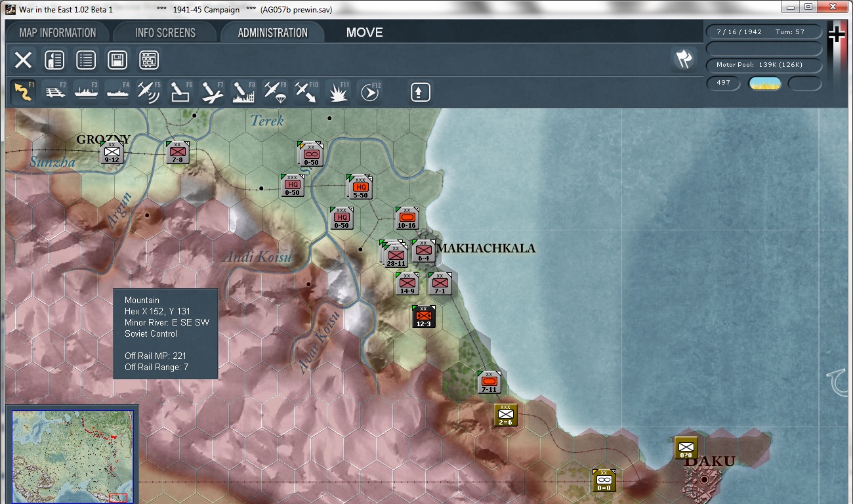Screen dimensions: 853x504
Task: Click the GROZNY city label
Action: pos(104,139)
